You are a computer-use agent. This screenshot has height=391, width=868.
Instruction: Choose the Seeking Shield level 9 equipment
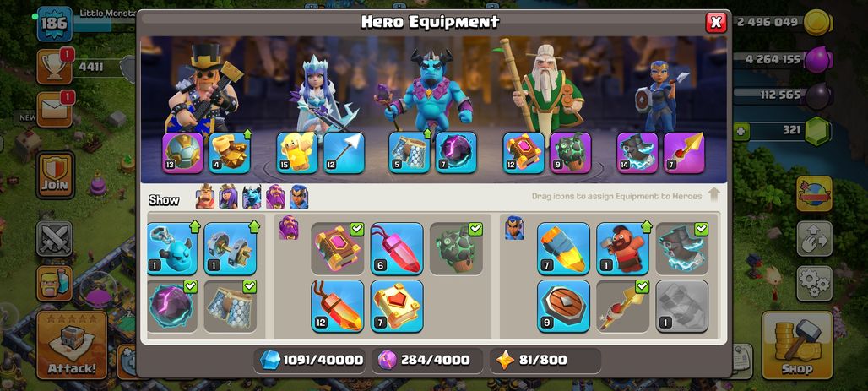pos(563,306)
